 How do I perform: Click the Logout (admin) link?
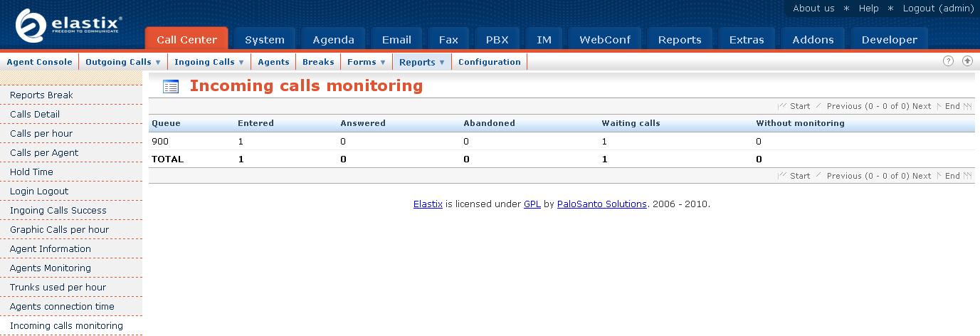[938, 9]
